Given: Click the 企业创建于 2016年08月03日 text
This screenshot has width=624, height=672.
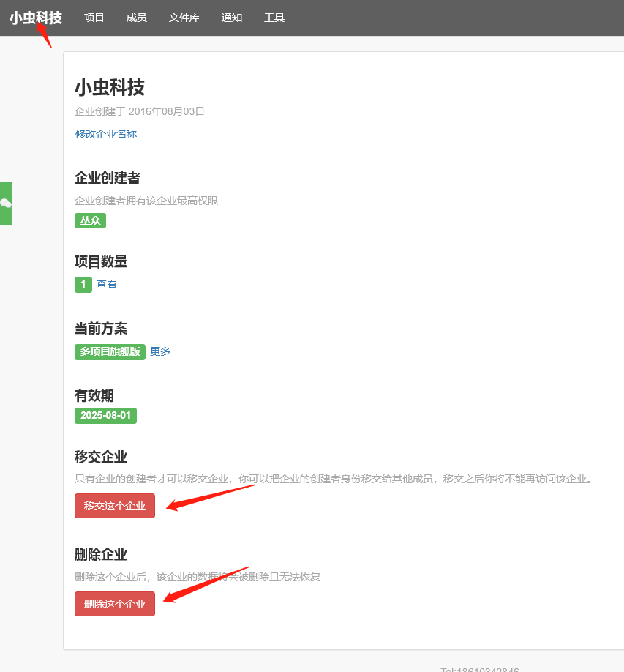Looking at the screenshot, I should [140, 112].
